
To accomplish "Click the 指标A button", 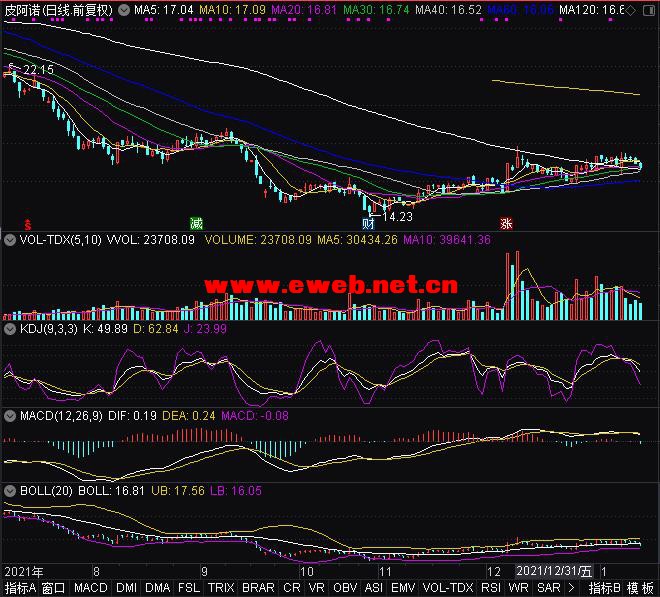I will [20, 588].
